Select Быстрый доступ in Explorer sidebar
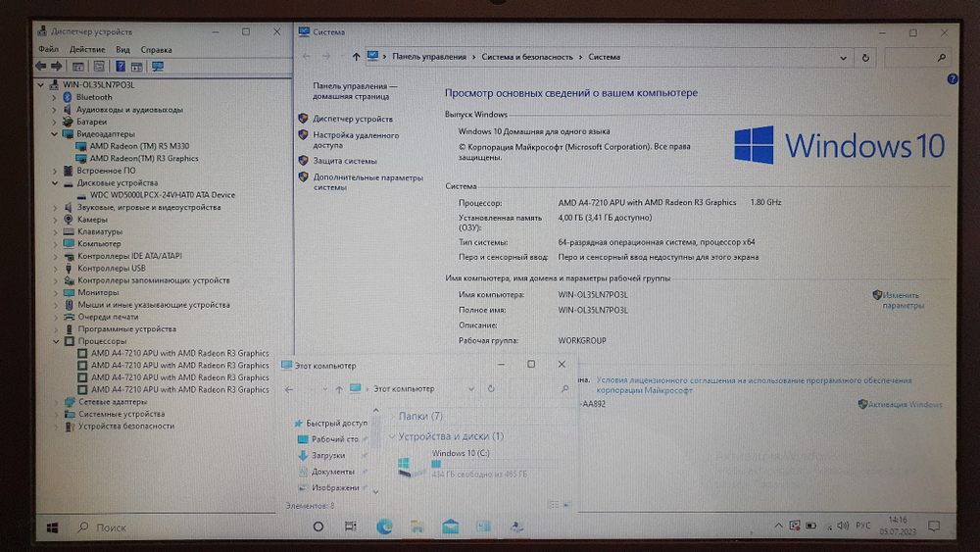 click(336, 424)
